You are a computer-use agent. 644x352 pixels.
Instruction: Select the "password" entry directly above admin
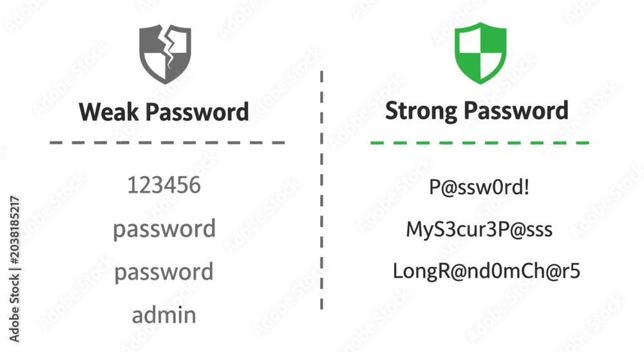click(x=164, y=272)
